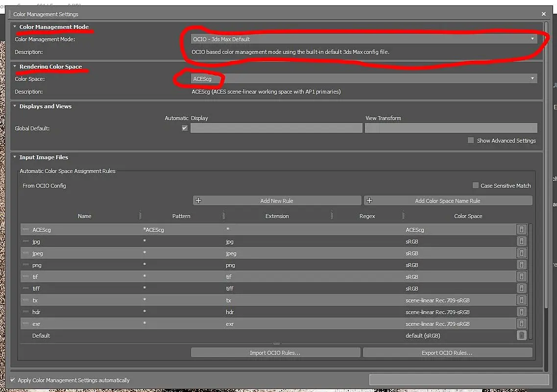Click the Color Space column header
The height and width of the screenshot is (392, 557).
click(x=468, y=216)
